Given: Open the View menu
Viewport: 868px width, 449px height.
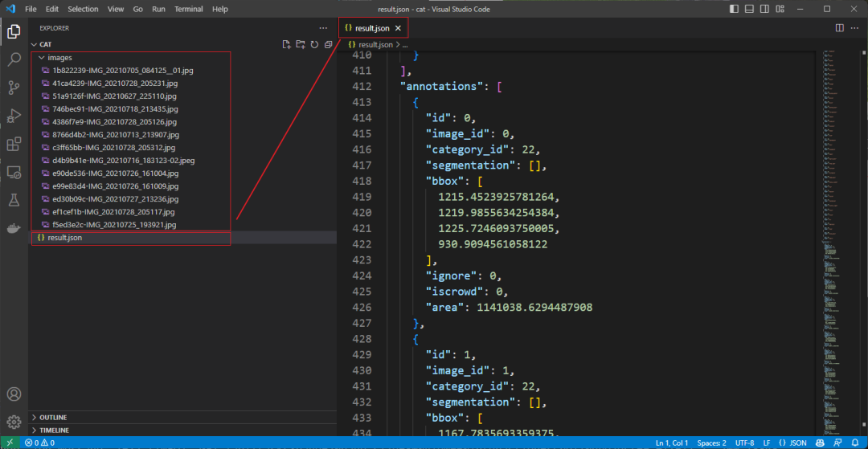Looking at the screenshot, I should (116, 10).
